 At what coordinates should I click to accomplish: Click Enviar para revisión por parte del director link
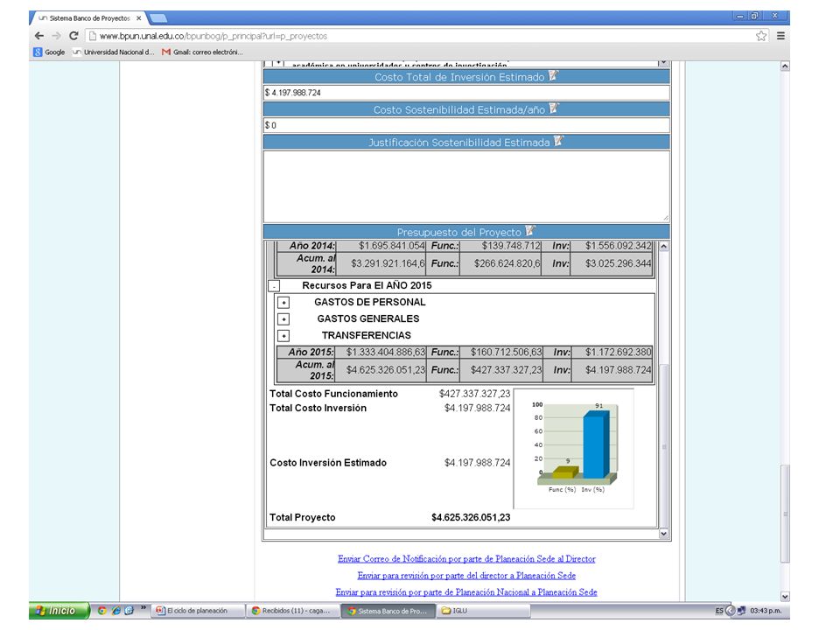point(466,576)
